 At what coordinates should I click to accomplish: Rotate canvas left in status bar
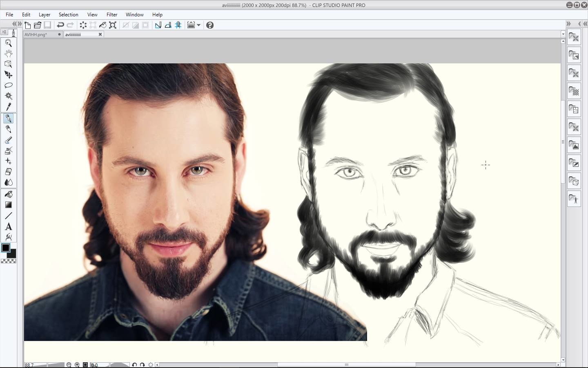tap(134, 365)
